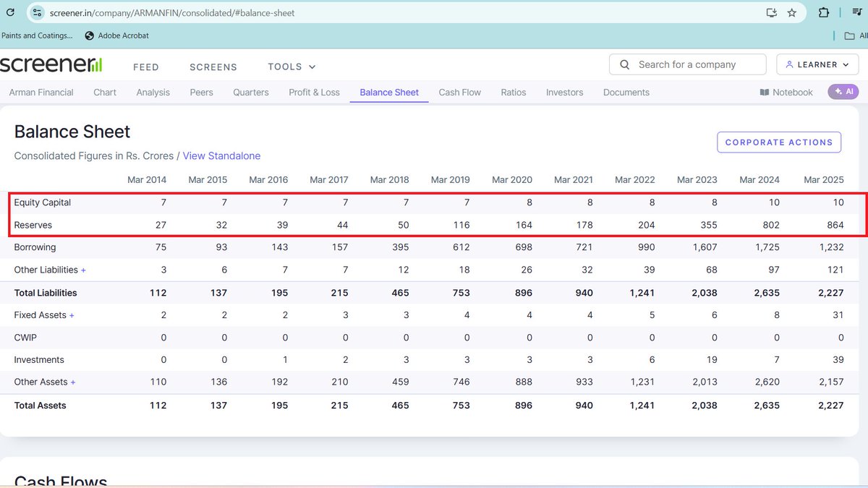Select the Mar 2020 column header
The width and height of the screenshot is (868, 488).
[512, 180]
